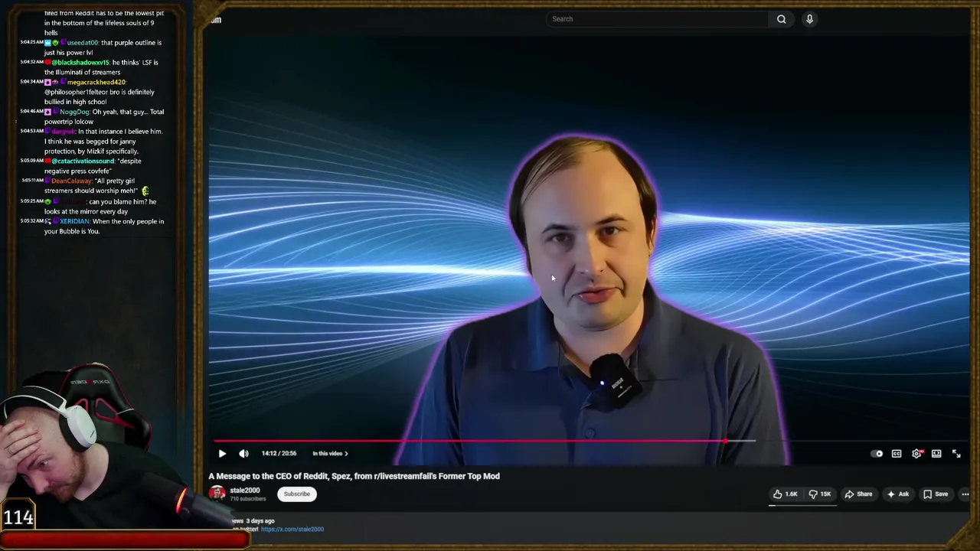The image size is (980, 551).
Task: Click the 114 counter overlay
Action: point(18,518)
